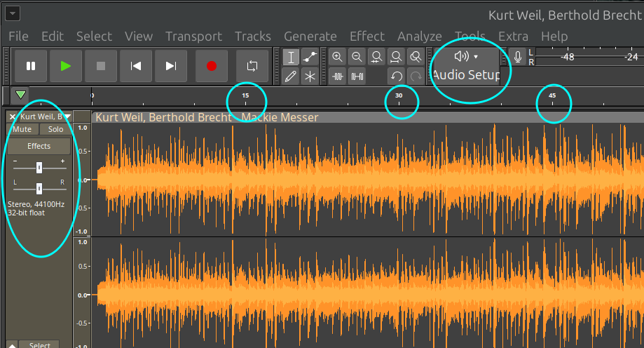Silence audio selection icon

click(x=357, y=76)
